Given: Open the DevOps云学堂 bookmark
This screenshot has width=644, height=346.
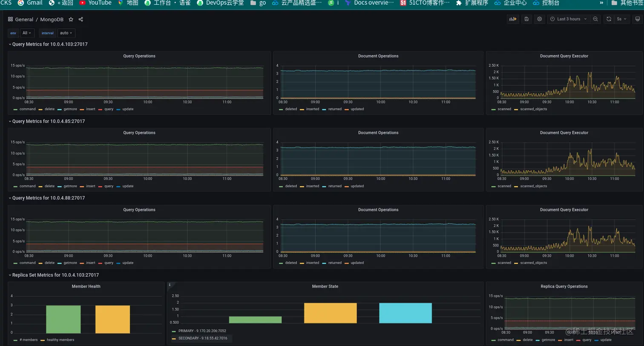Looking at the screenshot, I should [220, 3].
